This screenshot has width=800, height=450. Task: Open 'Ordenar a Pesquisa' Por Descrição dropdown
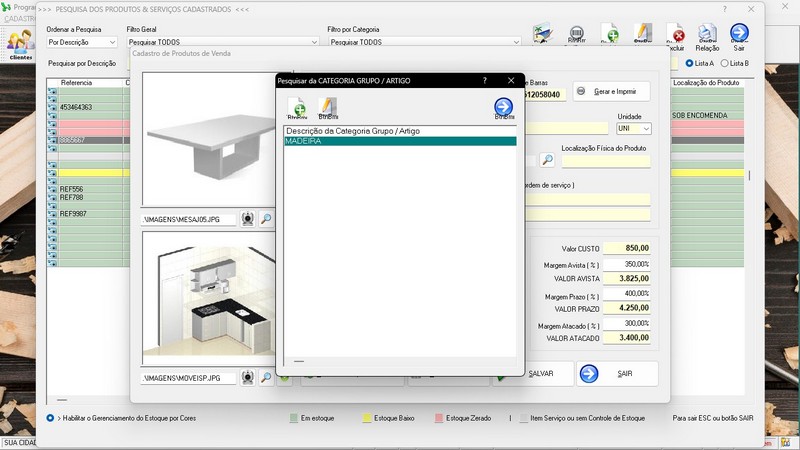(x=82, y=42)
